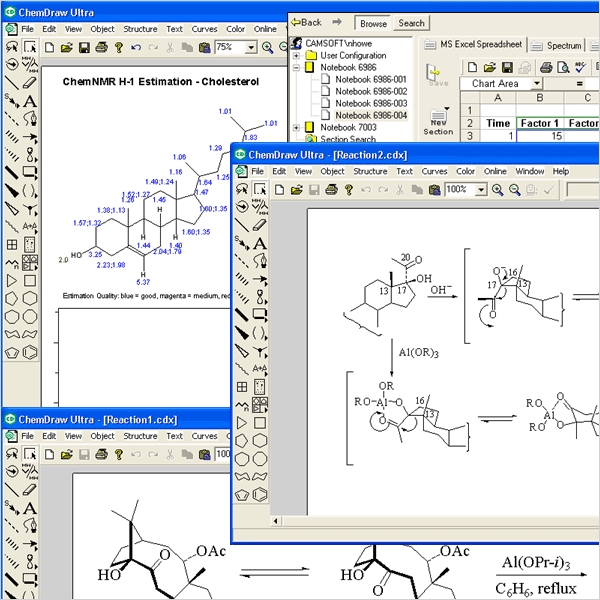Image resolution: width=600 pixels, height=600 pixels.
Task: Open Help menu in Reaction2 window
Action: pos(561,171)
